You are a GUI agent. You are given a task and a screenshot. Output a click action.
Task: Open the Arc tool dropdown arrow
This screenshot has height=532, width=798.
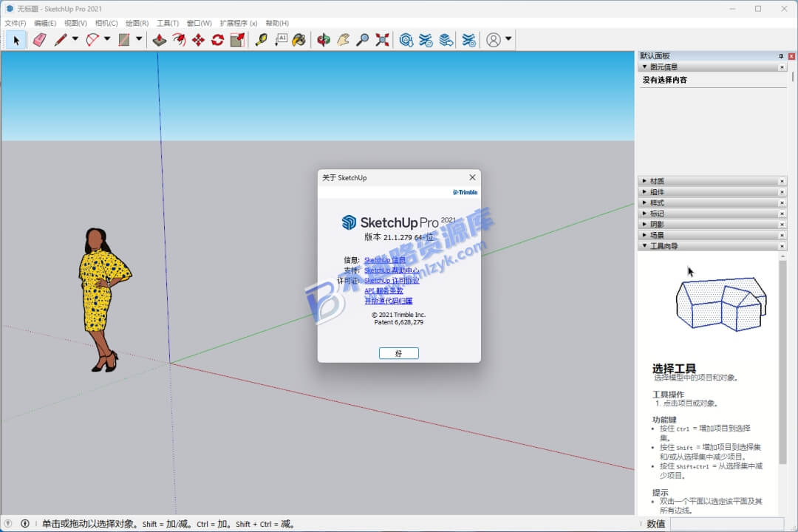107,39
